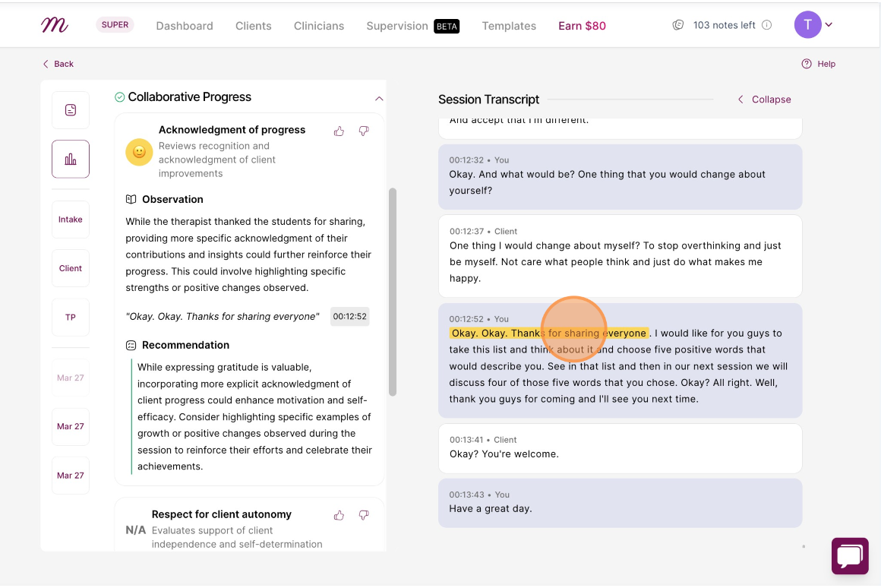The image size is (881, 588).
Task: Open the user avatar dropdown menu
Action: tap(813, 25)
